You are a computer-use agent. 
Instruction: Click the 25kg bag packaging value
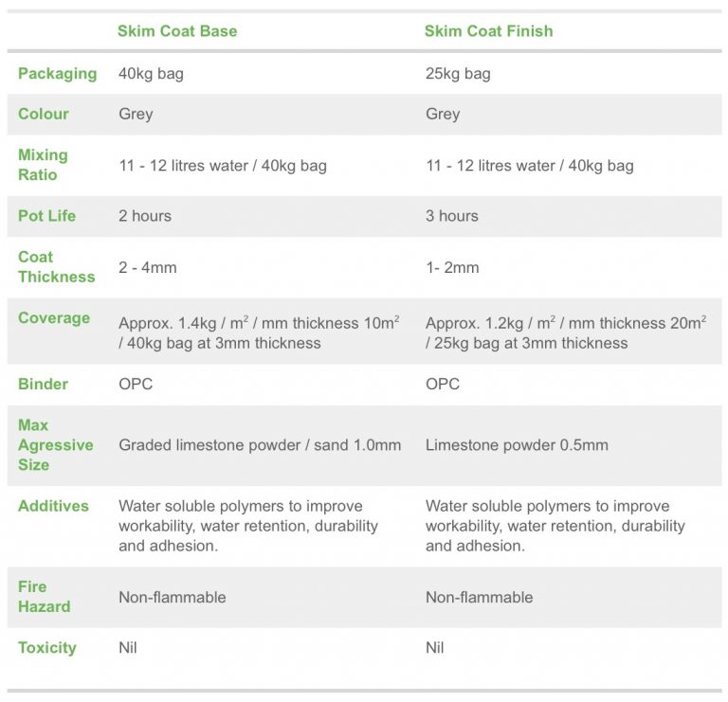coord(458,74)
